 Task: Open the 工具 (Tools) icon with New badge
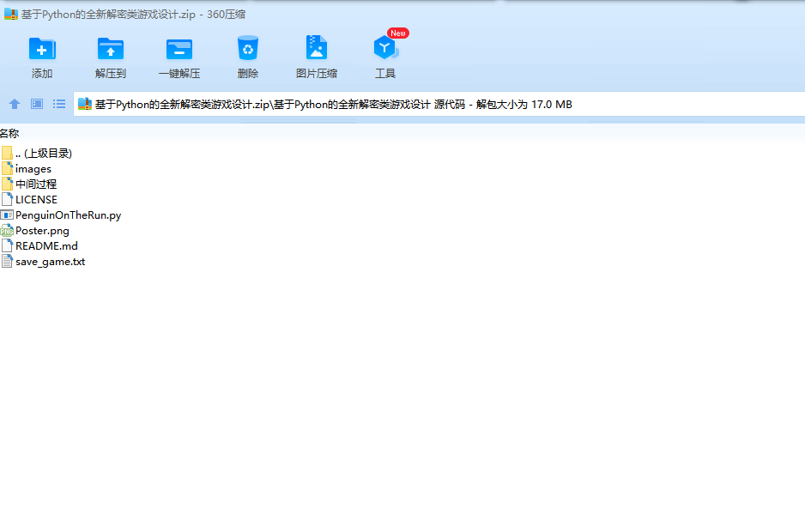[x=385, y=48]
